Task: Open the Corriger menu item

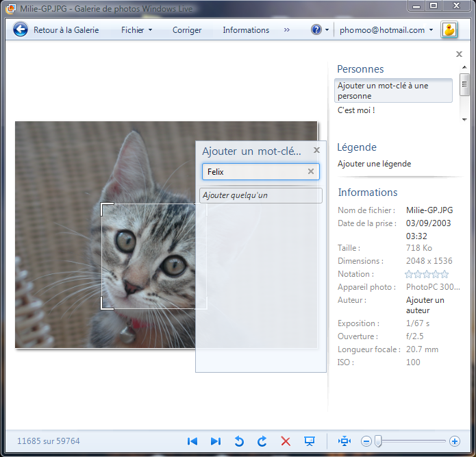Action: pos(187,30)
